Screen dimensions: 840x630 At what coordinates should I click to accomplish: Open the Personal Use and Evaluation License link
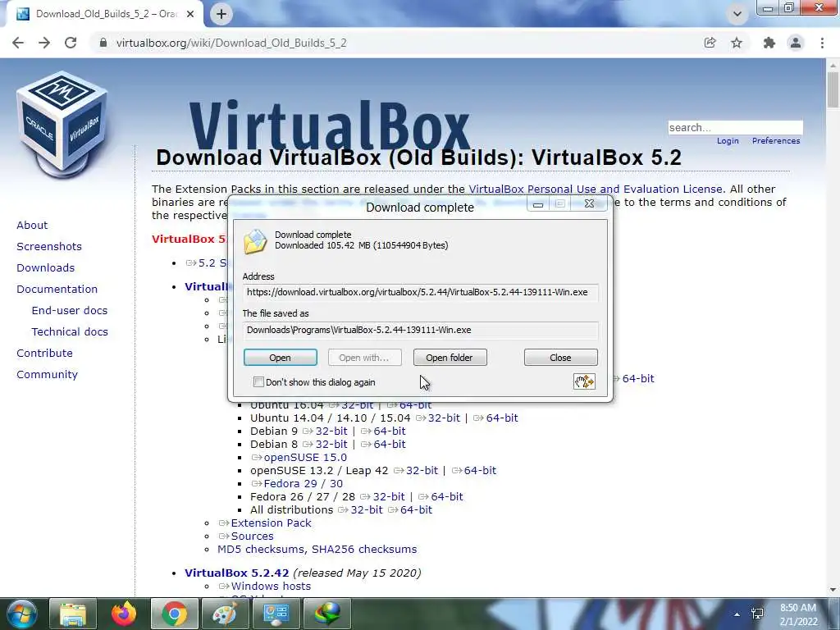596,189
